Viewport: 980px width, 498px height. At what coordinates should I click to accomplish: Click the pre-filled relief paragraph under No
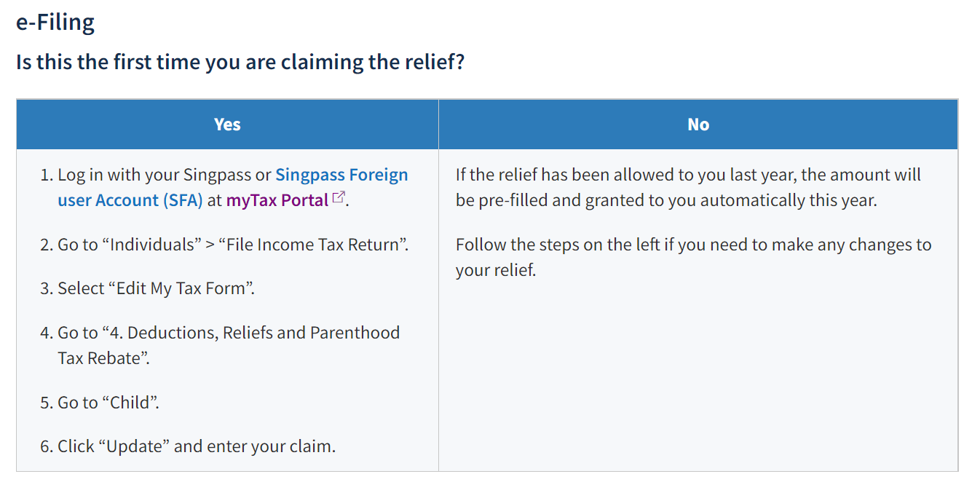point(688,187)
